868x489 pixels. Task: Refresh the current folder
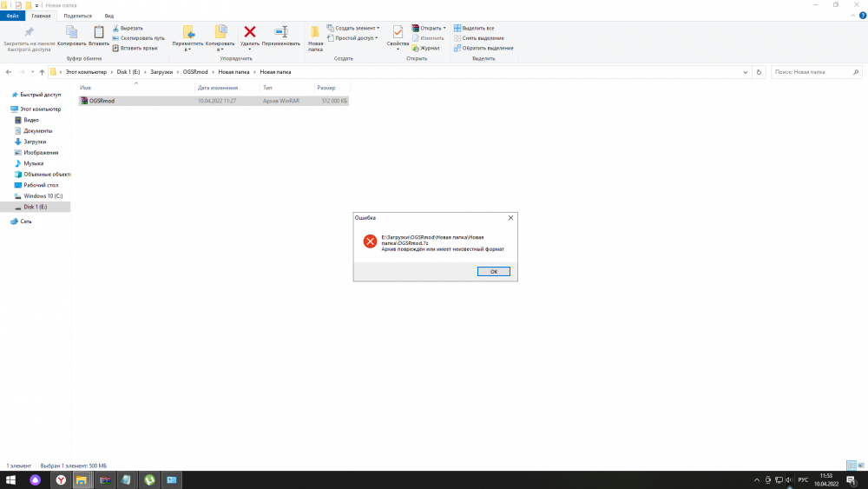click(x=759, y=72)
